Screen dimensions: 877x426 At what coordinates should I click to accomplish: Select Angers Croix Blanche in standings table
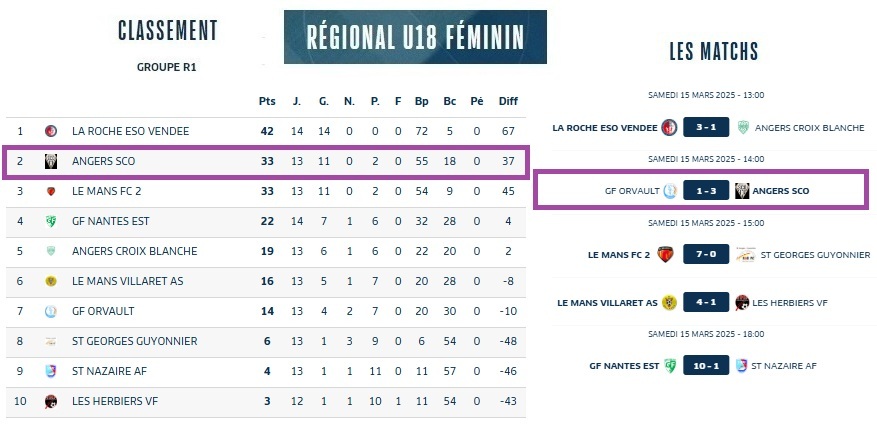coord(135,251)
